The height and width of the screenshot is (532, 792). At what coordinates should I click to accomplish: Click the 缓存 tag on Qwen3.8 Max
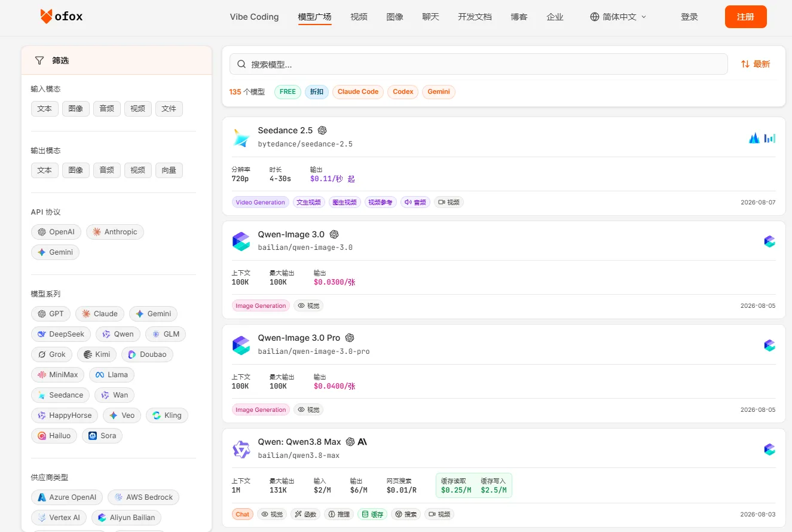(372, 514)
